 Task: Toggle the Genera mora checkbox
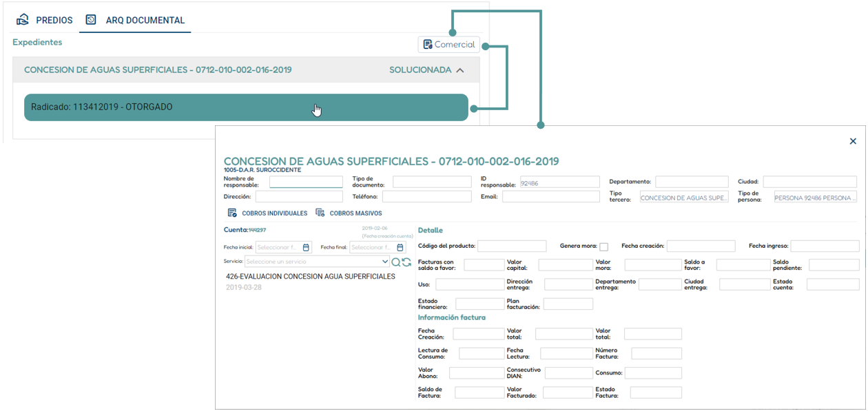click(x=604, y=246)
